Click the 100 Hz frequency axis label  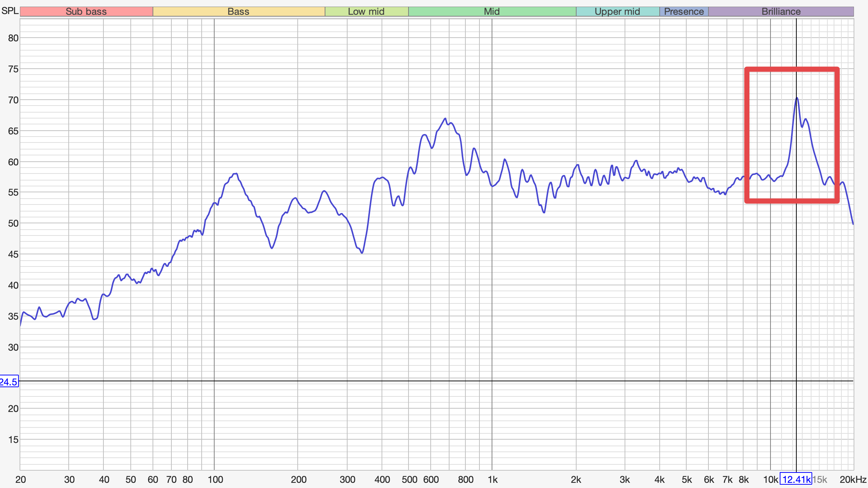coord(215,480)
